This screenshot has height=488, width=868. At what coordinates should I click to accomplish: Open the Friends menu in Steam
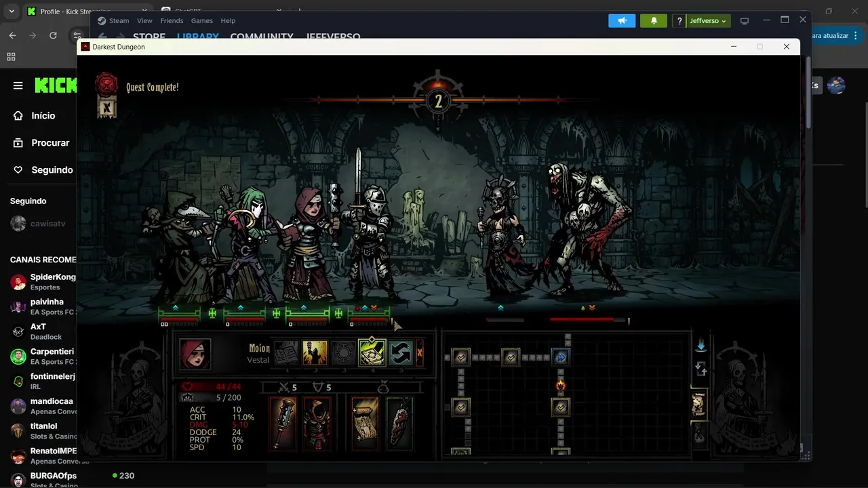point(172,21)
